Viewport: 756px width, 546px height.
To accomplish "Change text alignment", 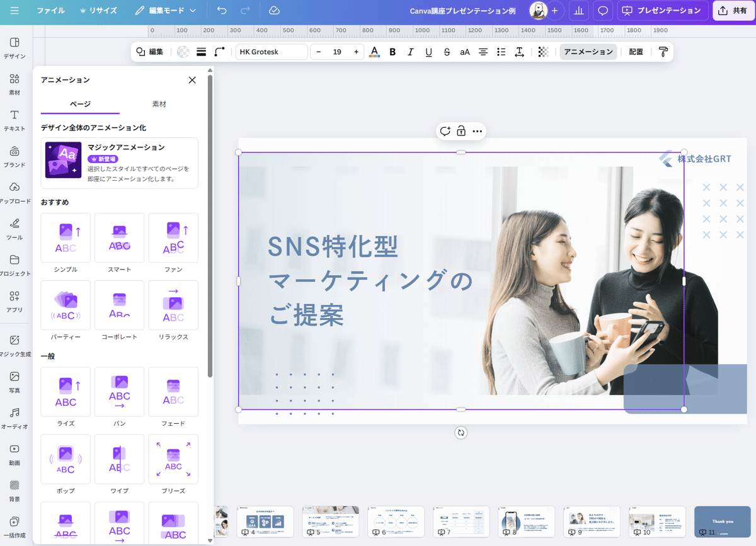I will pos(483,52).
